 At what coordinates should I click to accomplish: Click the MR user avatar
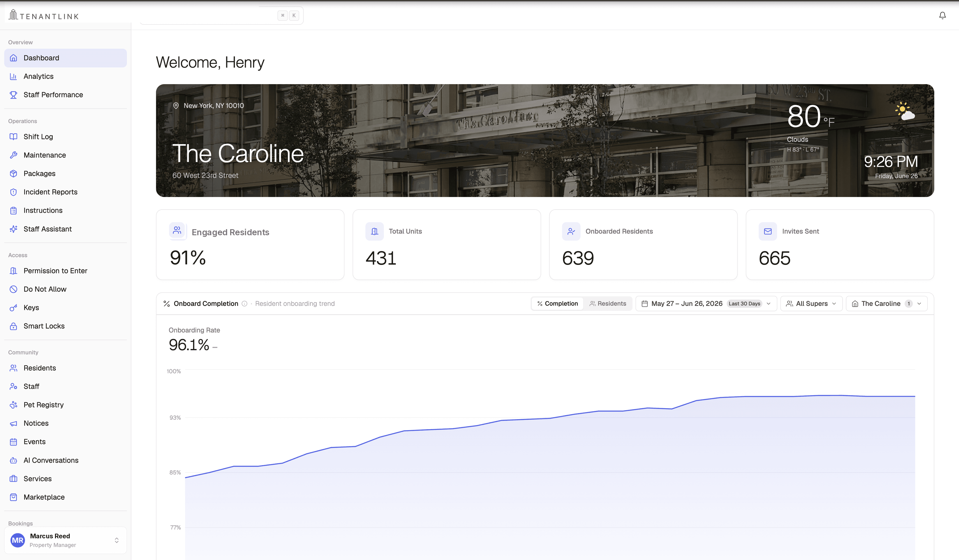click(17, 540)
